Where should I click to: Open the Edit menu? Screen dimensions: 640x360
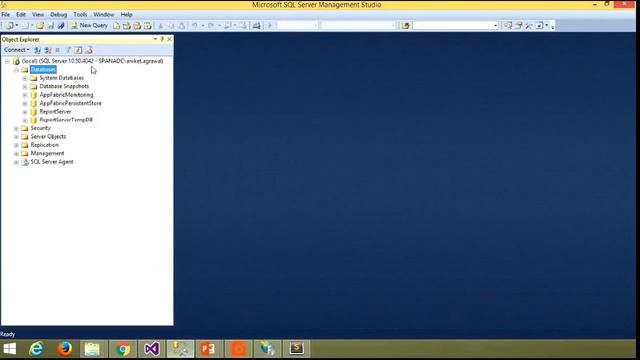pos(21,14)
